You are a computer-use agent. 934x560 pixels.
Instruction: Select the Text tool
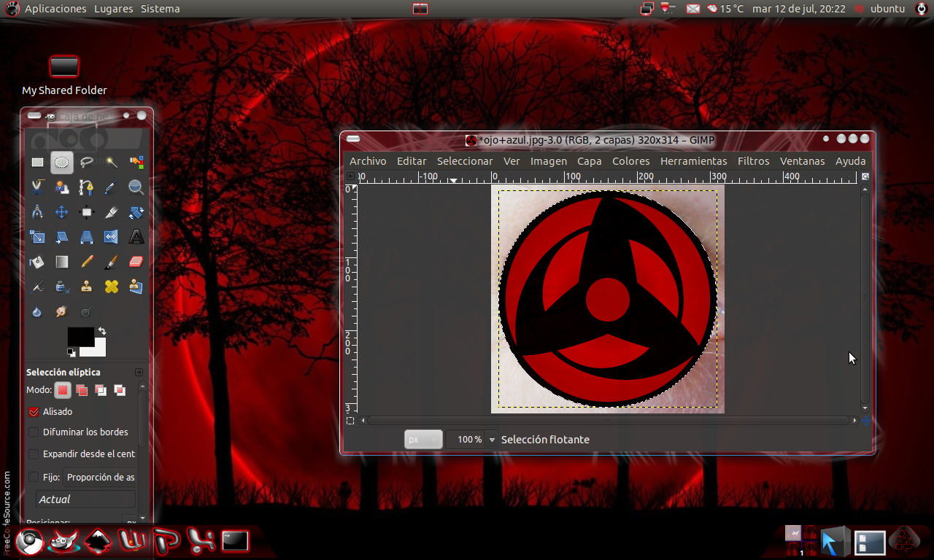pyautogui.click(x=137, y=236)
